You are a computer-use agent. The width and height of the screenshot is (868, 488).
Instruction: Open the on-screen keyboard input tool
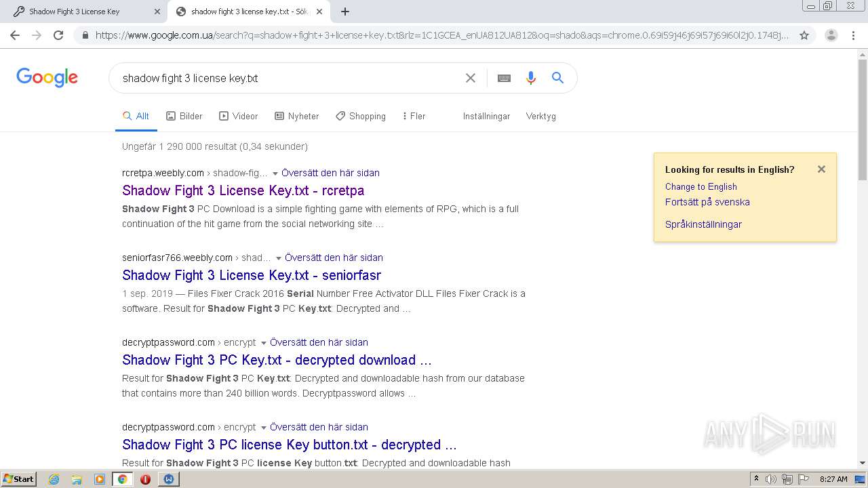(504, 78)
